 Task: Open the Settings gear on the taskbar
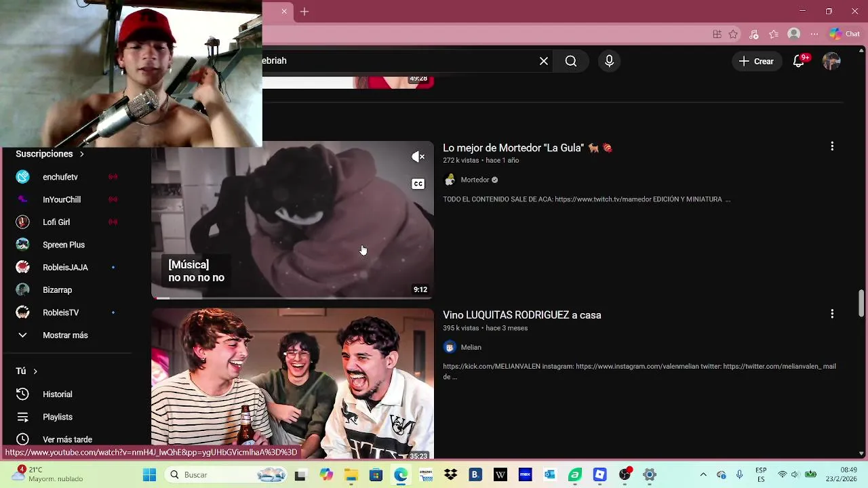click(x=650, y=475)
